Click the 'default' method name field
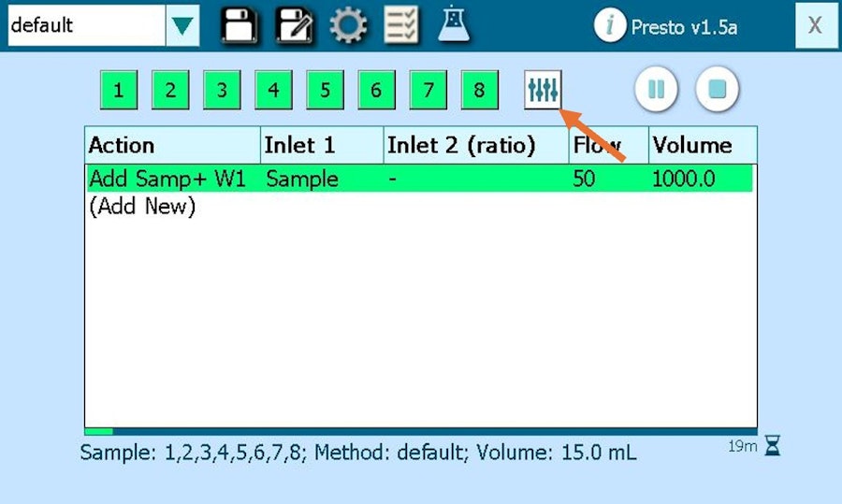This screenshot has width=842, height=504. pos(86,25)
